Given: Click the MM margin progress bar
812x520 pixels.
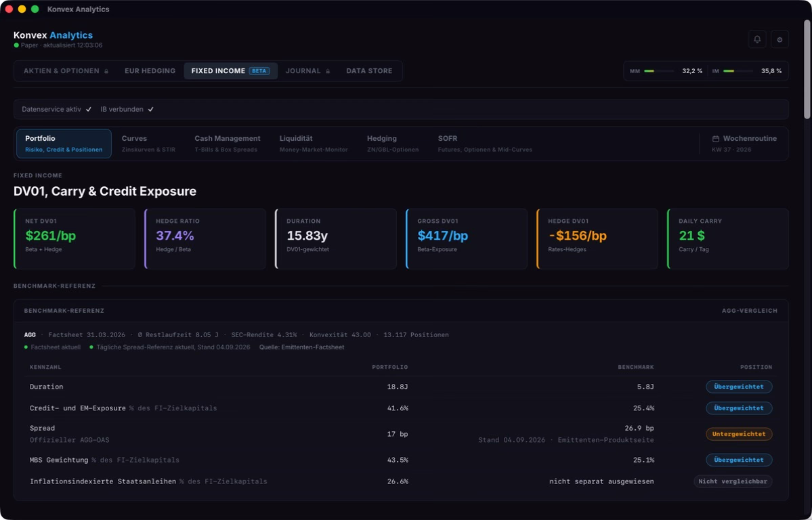Looking at the screenshot, I should click(659, 71).
